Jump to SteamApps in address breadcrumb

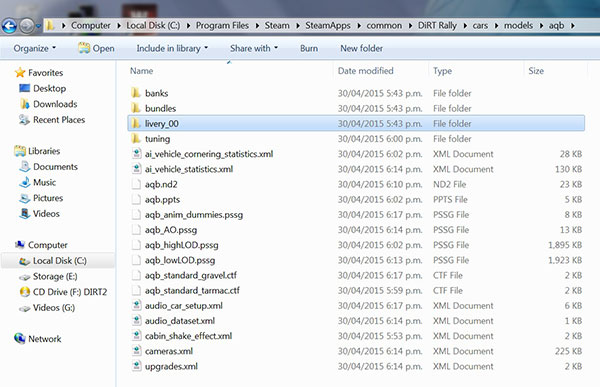[x=328, y=26]
